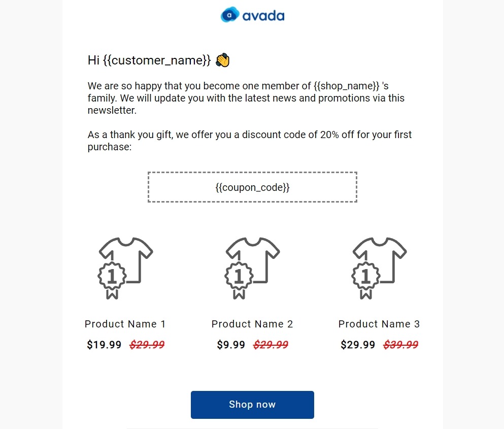Click the award badge on first t-shirt

coord(112,280)
